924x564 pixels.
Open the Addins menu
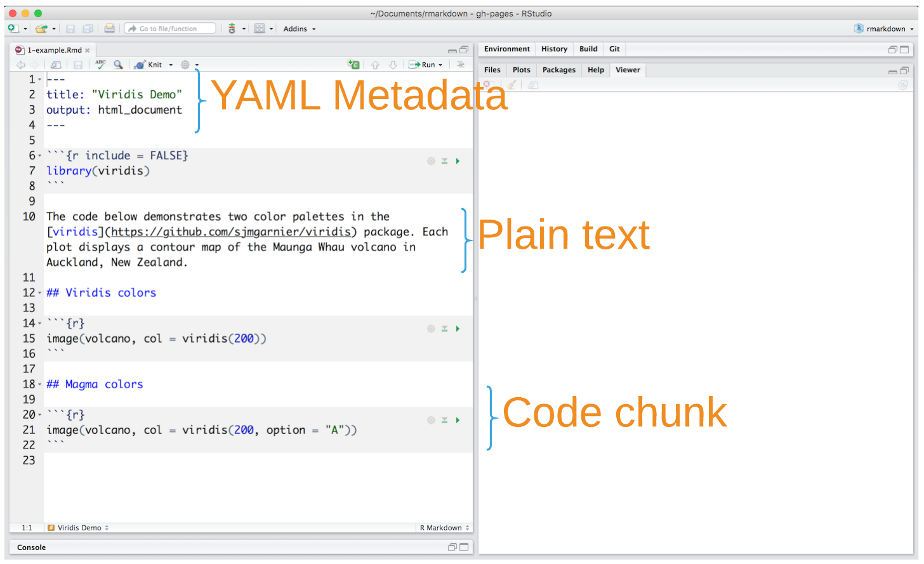pyautogui.click(x=300, y=29)
